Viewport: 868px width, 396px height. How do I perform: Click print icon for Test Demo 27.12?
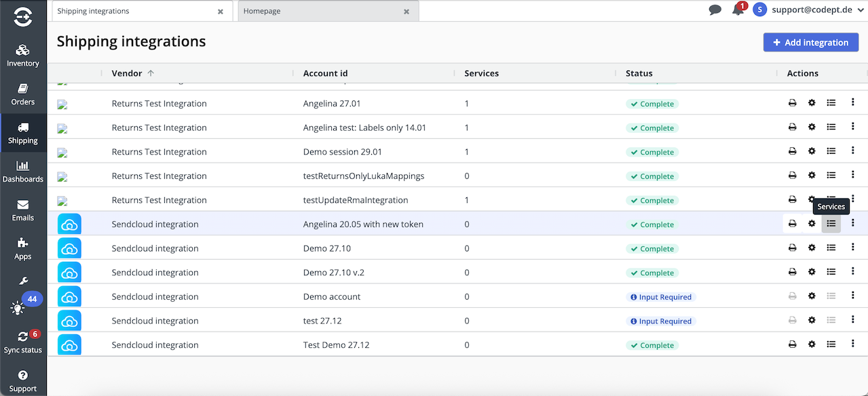tap(792, 344)
